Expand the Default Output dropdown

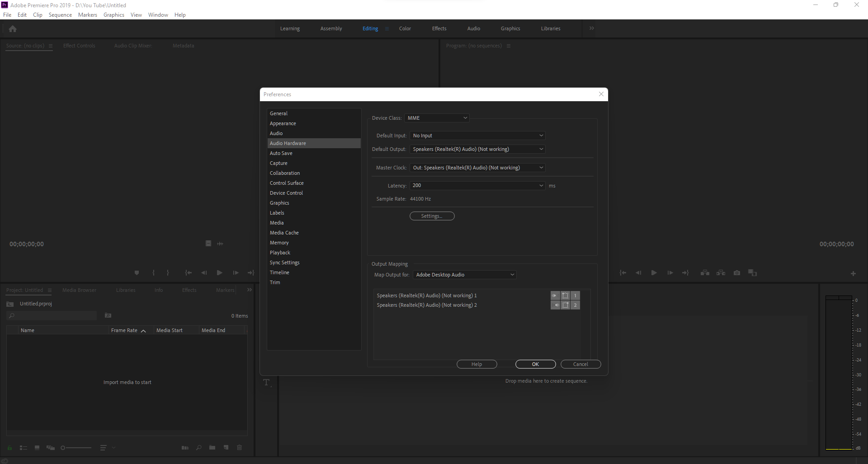coord(477,149)
